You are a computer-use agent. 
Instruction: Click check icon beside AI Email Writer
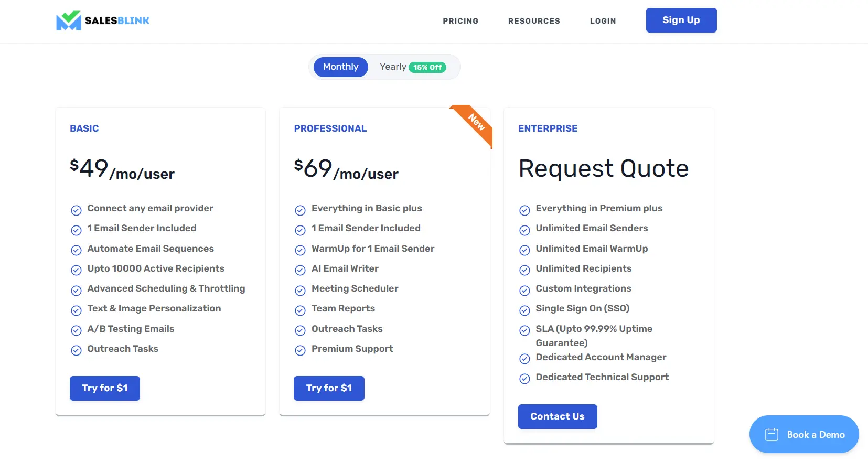pos(300,271)
